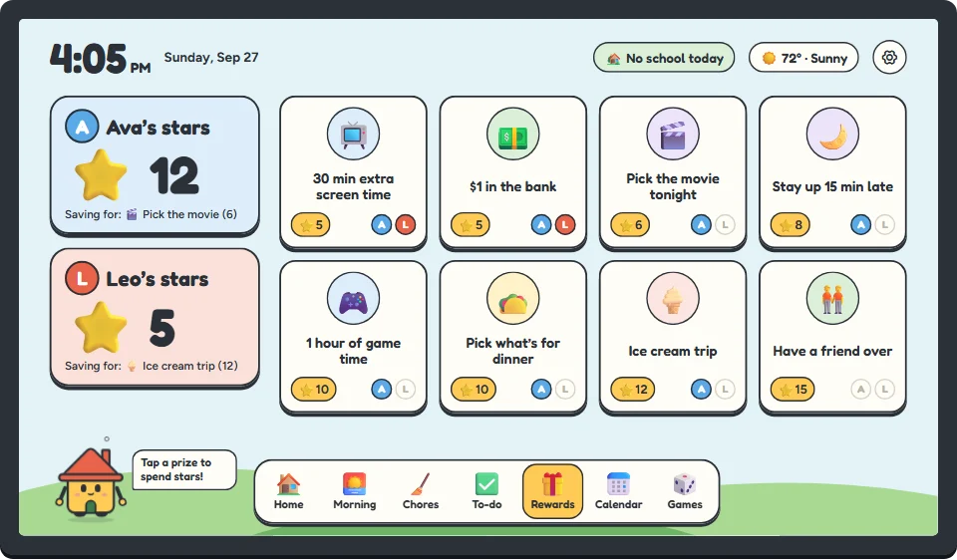Image resolution: width=957 pixels, height=560 pixels.
Task: Select the Rewards tab
Action: (552, 491)
